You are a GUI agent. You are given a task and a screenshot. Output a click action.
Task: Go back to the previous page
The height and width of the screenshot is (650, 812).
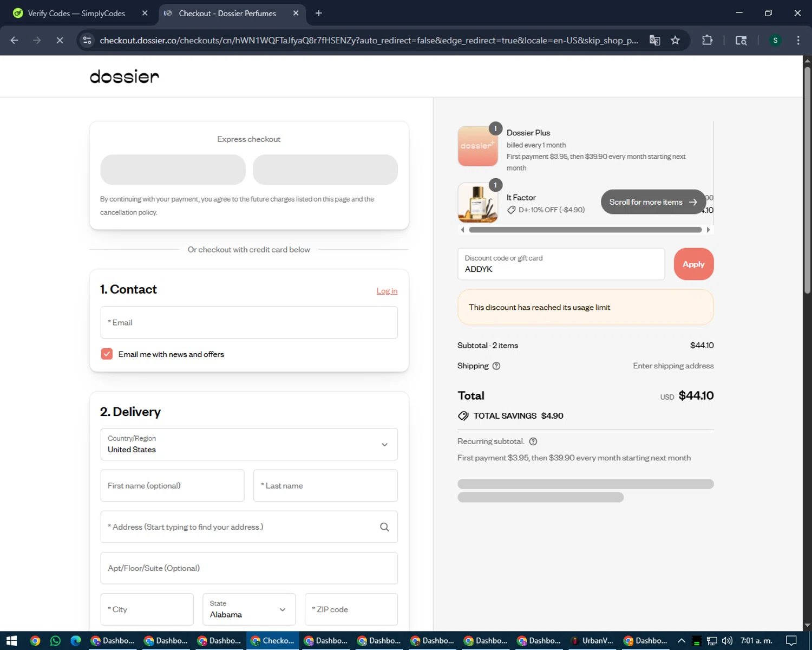(x=15, y=40)
